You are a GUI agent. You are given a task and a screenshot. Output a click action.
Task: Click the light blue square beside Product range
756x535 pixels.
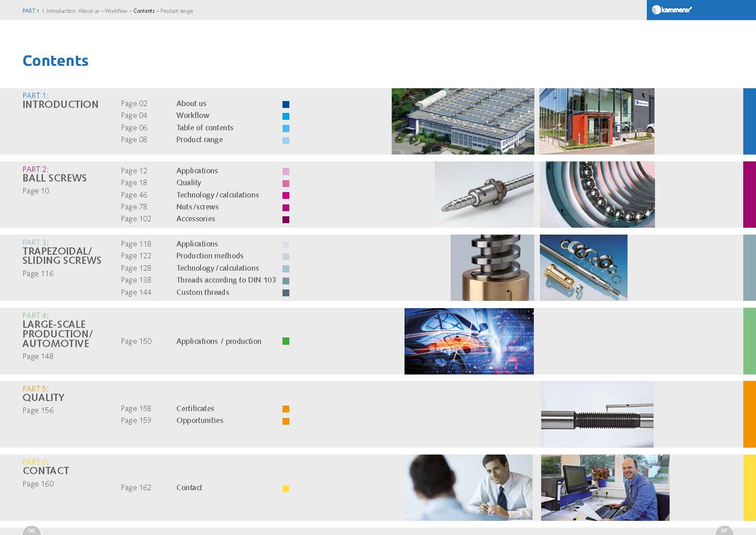286,140
